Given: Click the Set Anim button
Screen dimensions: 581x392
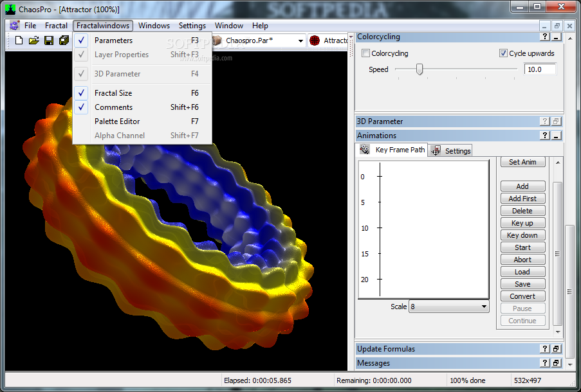Looking at the screenshot, I should click(x=522, y=162).
